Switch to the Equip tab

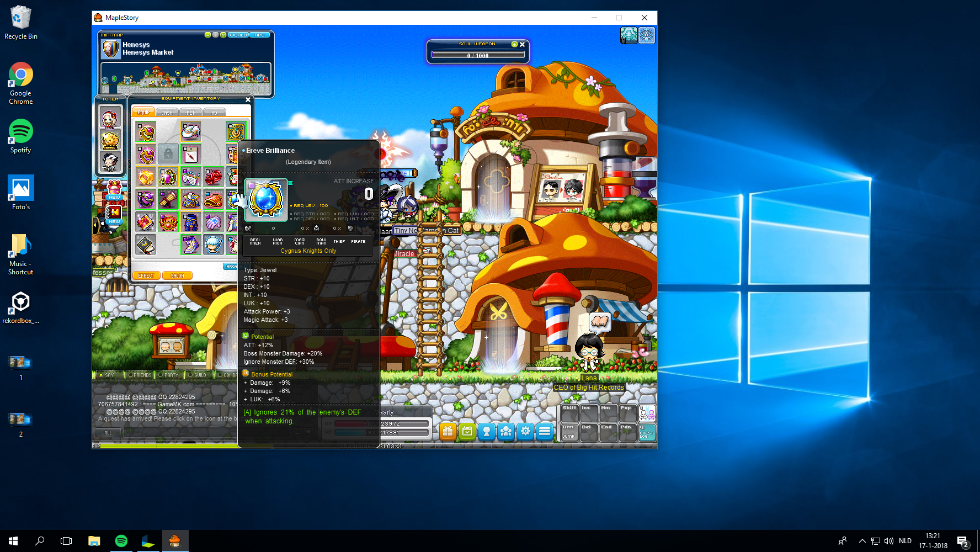pyautogui.click(x=143, y=113)
